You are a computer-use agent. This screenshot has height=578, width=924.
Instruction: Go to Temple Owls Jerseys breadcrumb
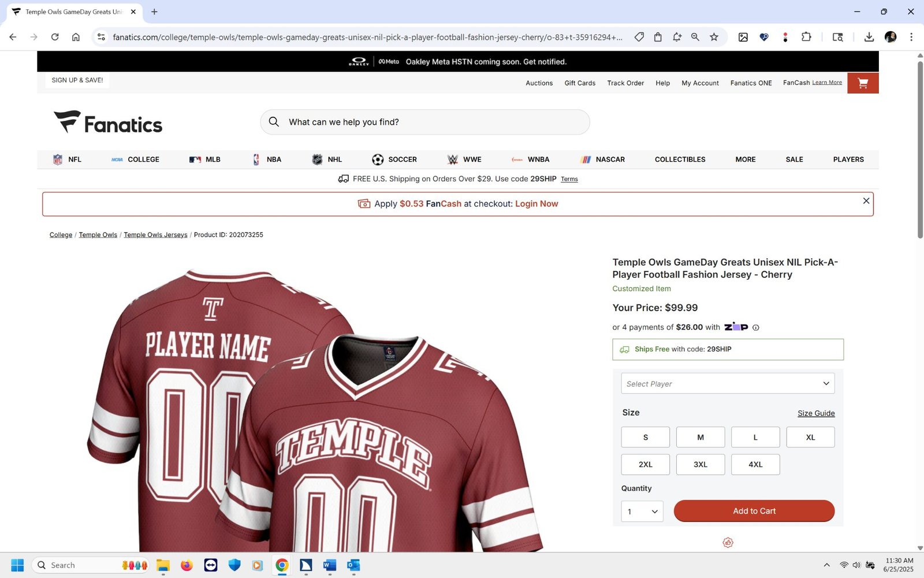(x=155, y=235)
